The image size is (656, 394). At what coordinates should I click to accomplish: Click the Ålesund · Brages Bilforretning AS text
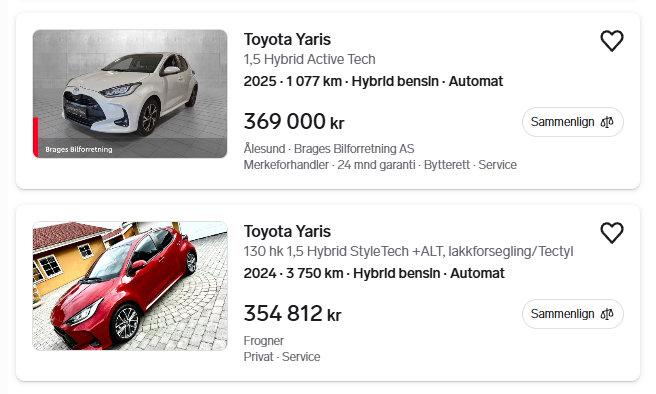(x=329, y=149)
